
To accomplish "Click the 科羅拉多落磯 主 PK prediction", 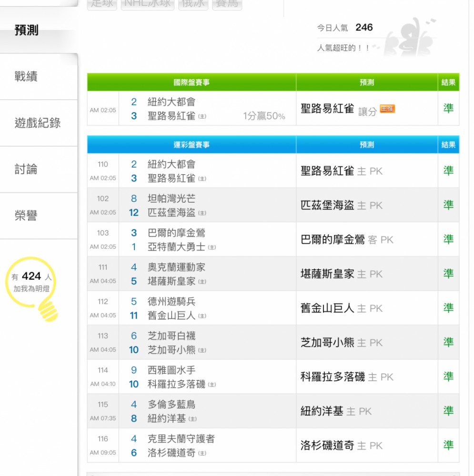I will point(347,377).
